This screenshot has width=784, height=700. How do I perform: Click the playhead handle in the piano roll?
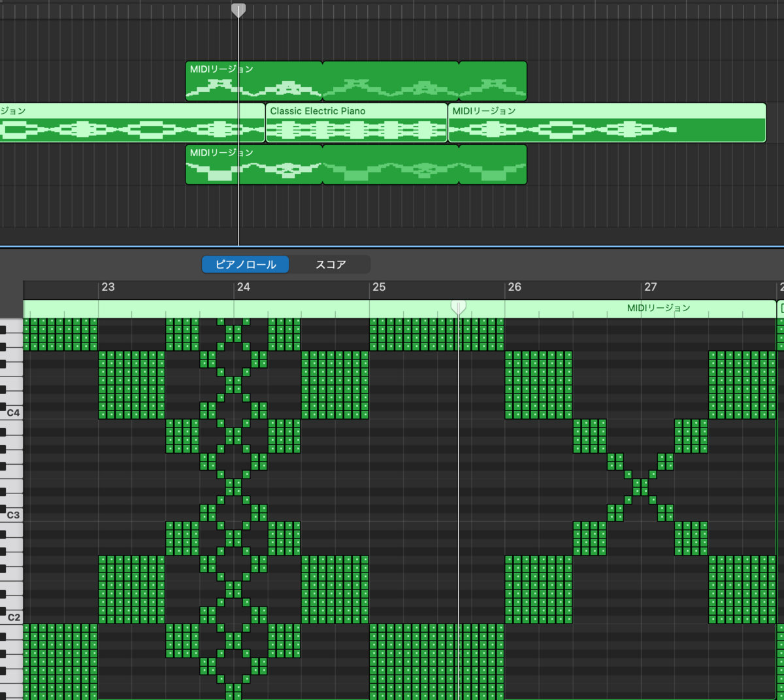[459, 307]
